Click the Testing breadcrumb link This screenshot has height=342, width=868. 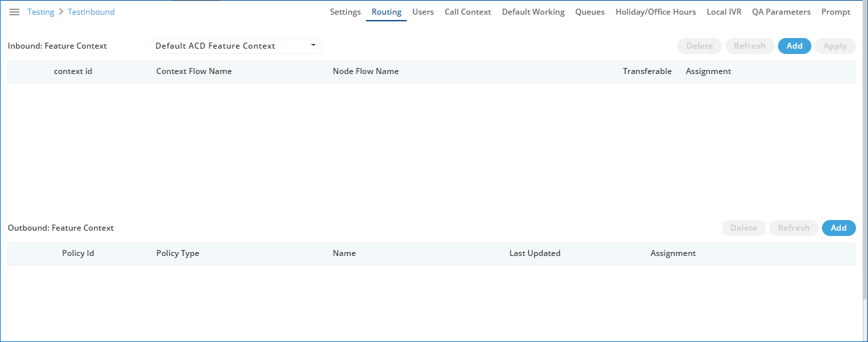[x=41, y=12]
